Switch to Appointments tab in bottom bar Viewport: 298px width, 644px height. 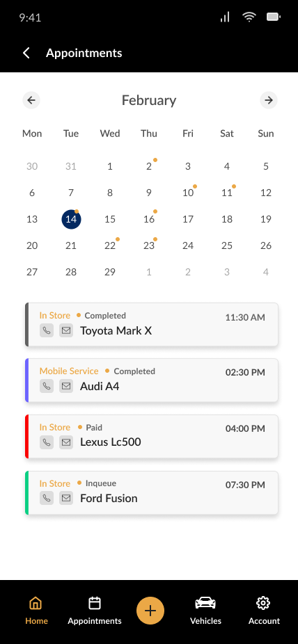tap(95, 611)
